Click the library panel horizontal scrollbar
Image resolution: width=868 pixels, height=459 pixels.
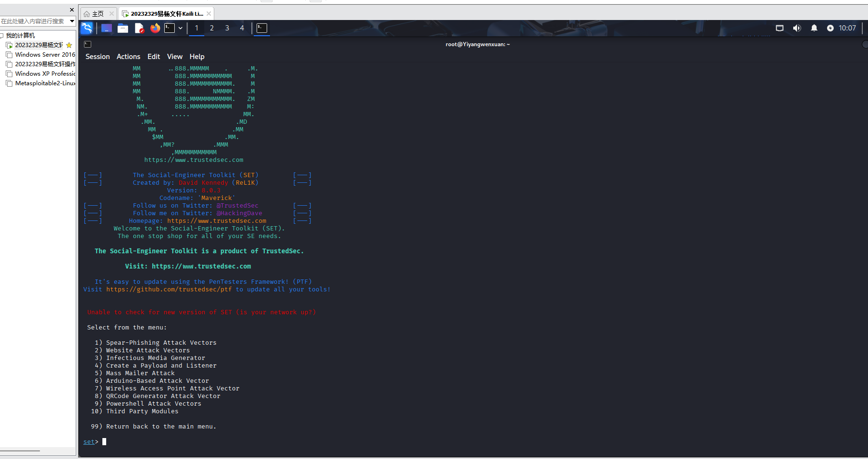point(20,451)
